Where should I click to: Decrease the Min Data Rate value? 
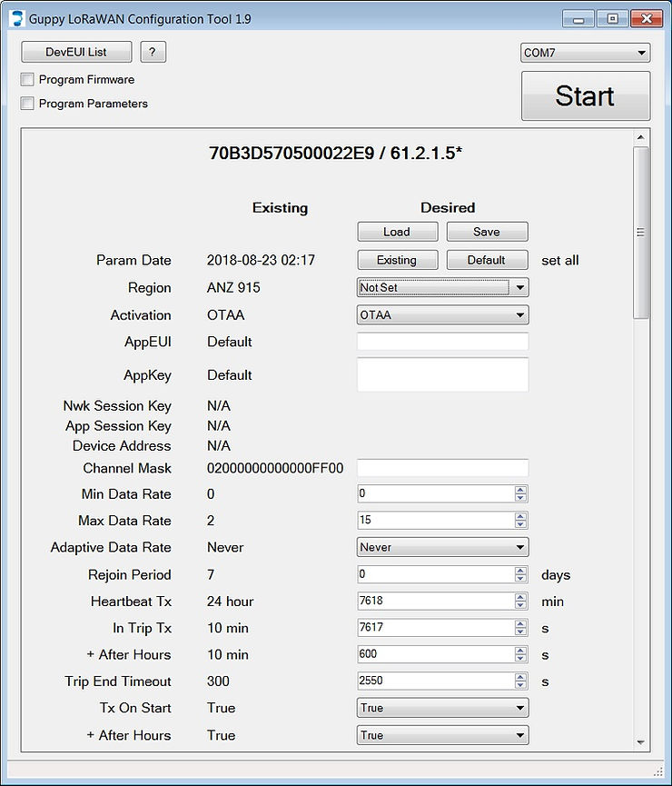520,498
